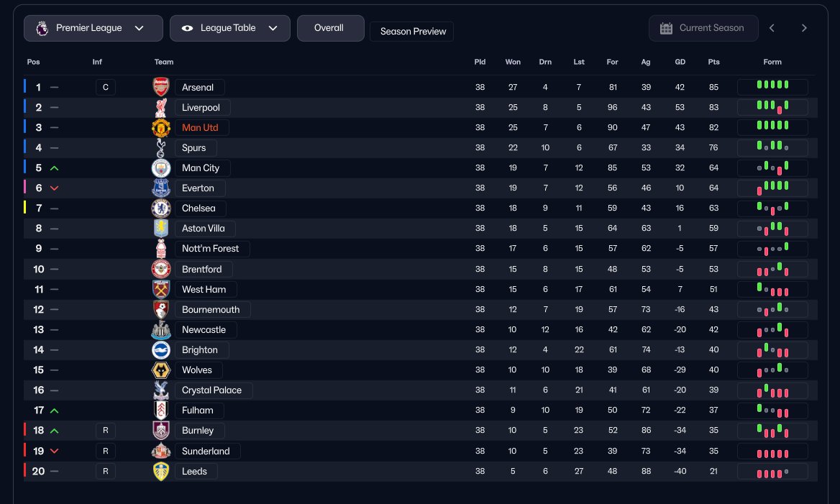The height and width of the screenshot is (504, 840).
Task: Open the Everton team name button
Action: coord(198,188)
